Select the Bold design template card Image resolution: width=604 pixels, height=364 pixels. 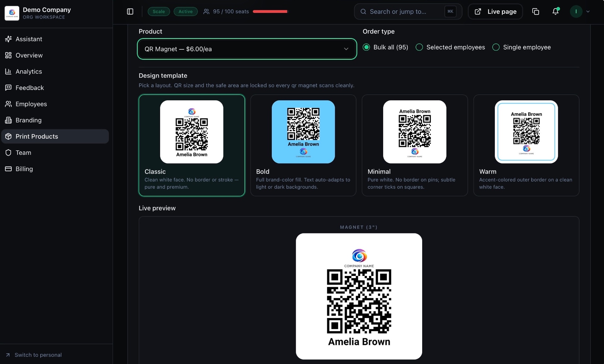point(303,145)
